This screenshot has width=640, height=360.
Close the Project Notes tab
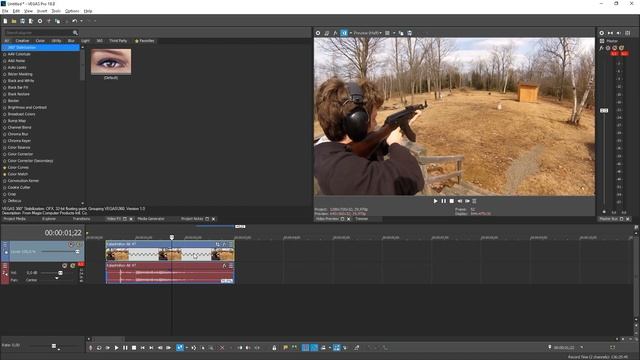coord(213,219)
